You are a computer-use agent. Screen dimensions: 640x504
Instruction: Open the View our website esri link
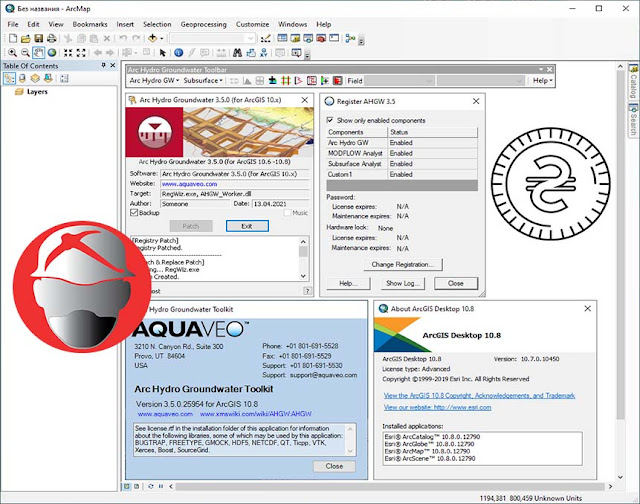438,407
